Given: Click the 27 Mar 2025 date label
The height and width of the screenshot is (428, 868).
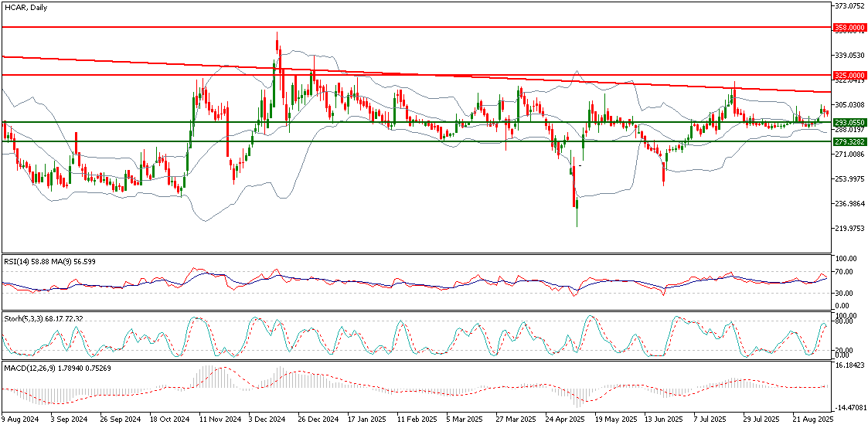Looking at the screenshot, I should pos(516,420).
